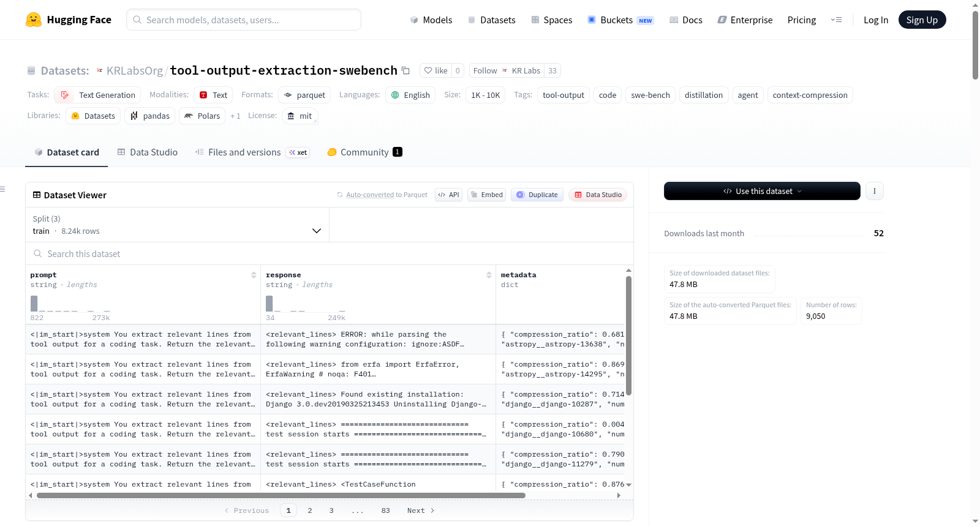Open the Community tab

point(364,152)
